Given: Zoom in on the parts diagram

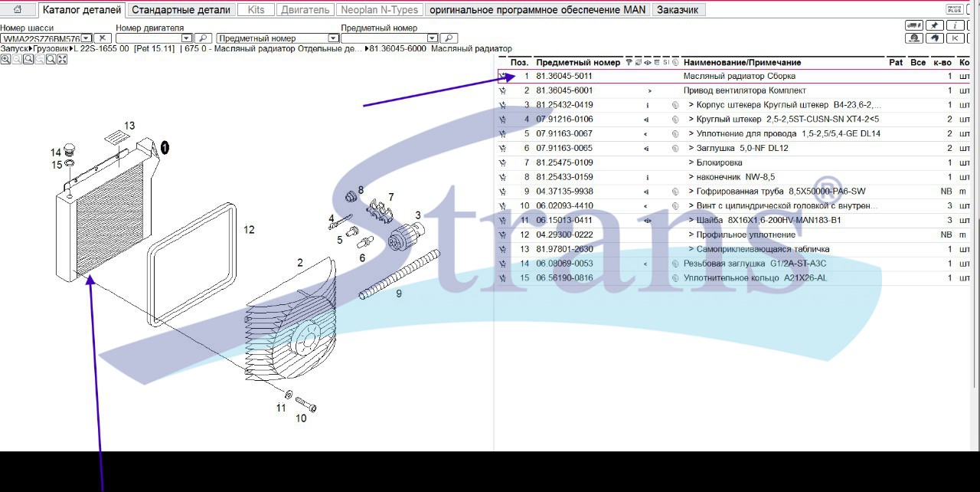Looking at the screenshot, I should coord(5,60).
